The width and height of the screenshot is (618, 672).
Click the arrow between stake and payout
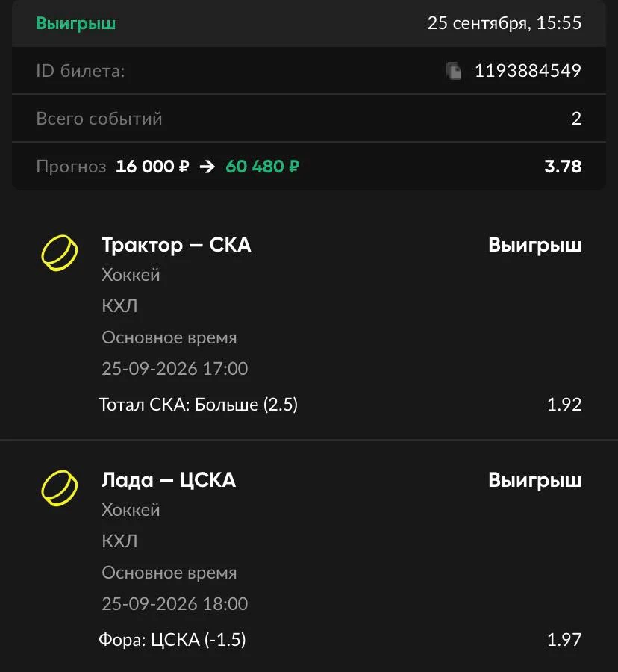(207, 167)
